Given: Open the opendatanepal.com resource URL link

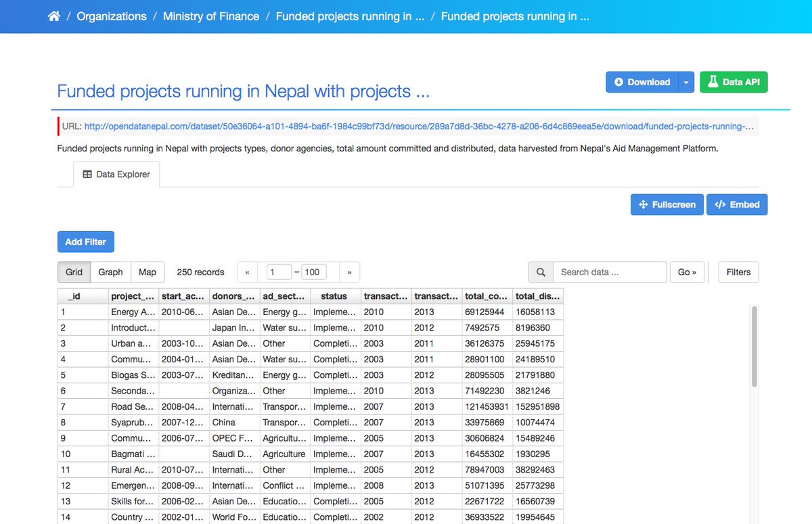Looking at the screenshot, I should coord(419,126).
